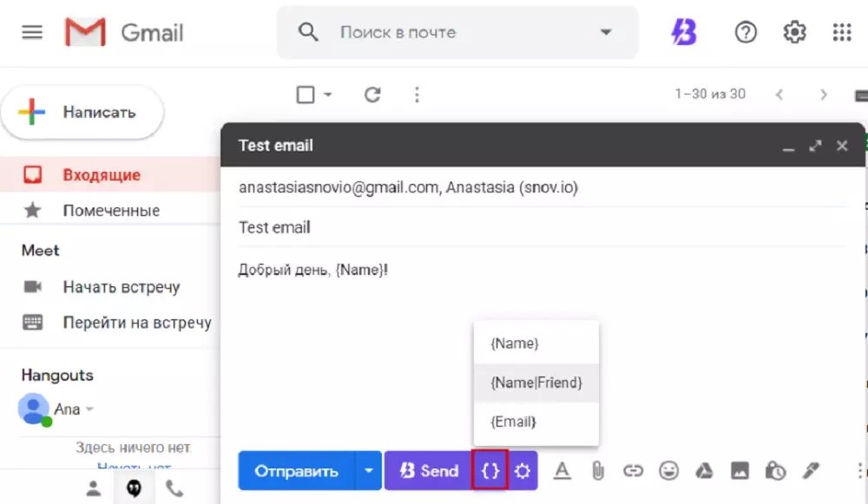Expand search options dropdown arrow
This screenshot has width=868, height=504.
pos(606,32)
